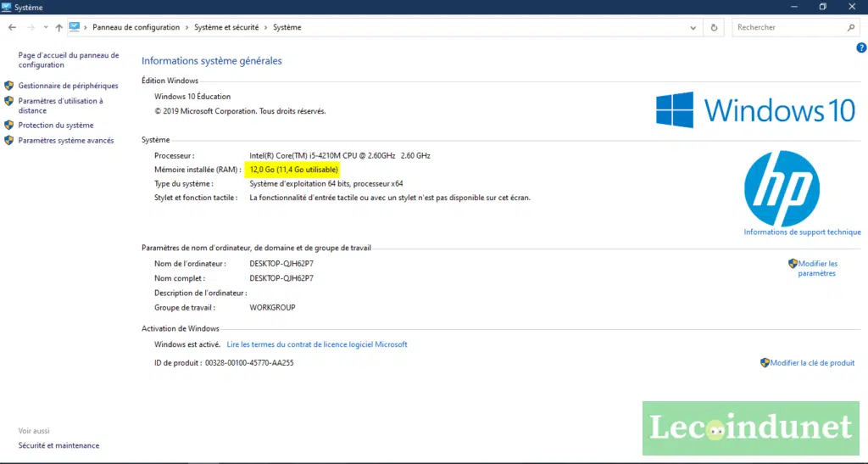Click the computer icon in address bar
868x464 pixels.
point(75,26)
